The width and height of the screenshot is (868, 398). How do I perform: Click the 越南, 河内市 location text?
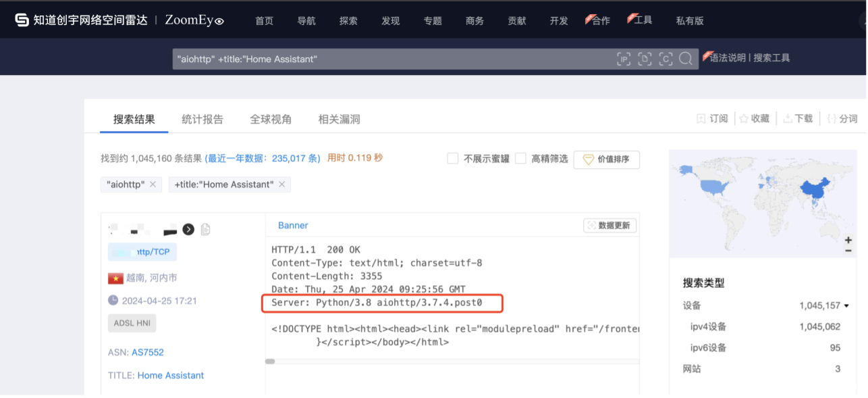coord(152,278)
